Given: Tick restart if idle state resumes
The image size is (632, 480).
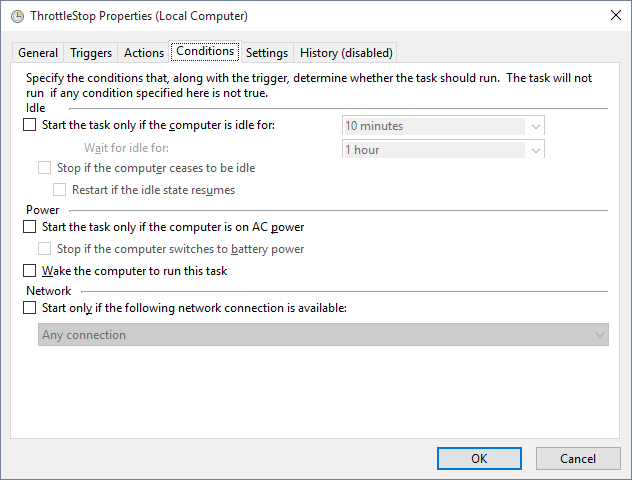Looking at the screenshot, I should [x=59, y=189].
